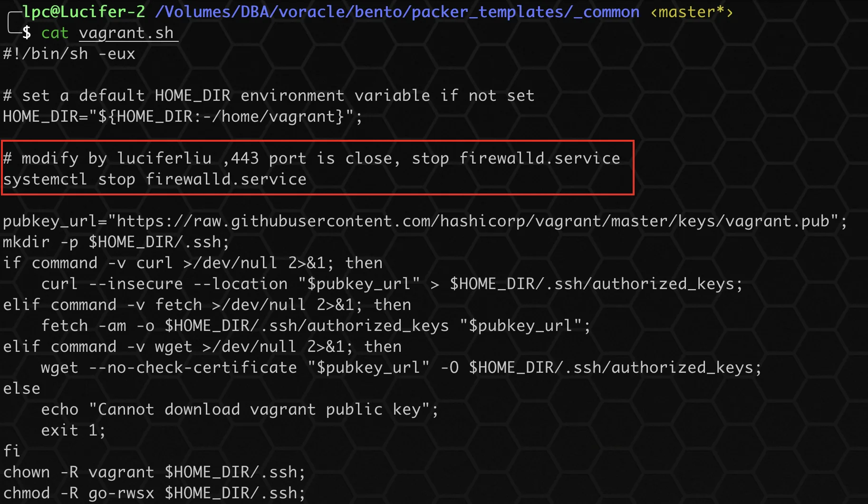This screenshot has width=868, height=504.
Task: Click the cat command in prompt
Action: [x=55, y=33]
